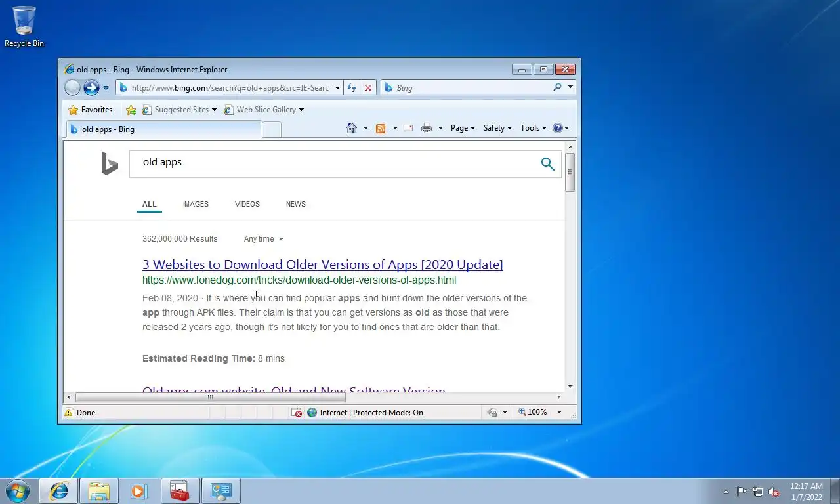This screenshot has width=840, height=504.
Task: Click the vertical scrollbar down arrow
Action: click(570, 387)
